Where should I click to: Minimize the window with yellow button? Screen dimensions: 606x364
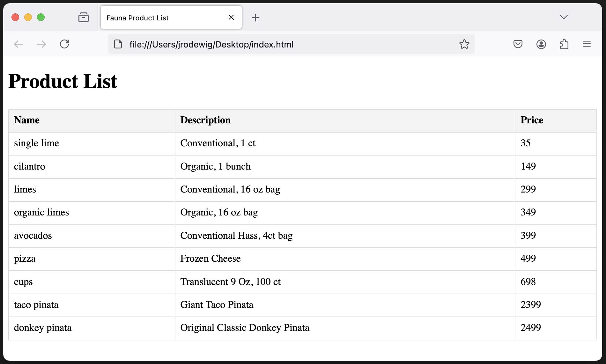28,17
